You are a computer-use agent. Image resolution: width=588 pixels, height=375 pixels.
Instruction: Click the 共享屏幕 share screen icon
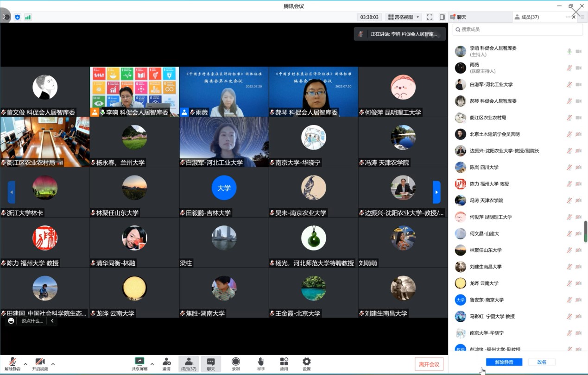click(x=139, y=362)
